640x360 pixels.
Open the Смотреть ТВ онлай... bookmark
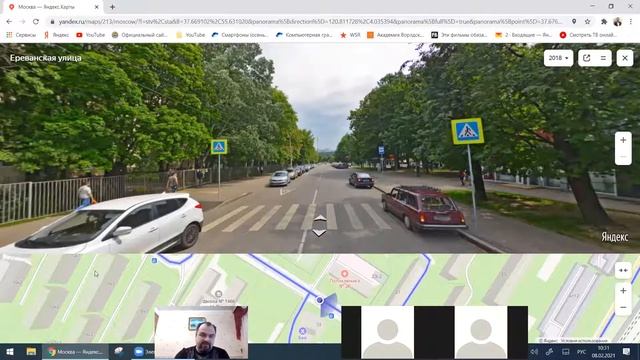click(588, 35)
